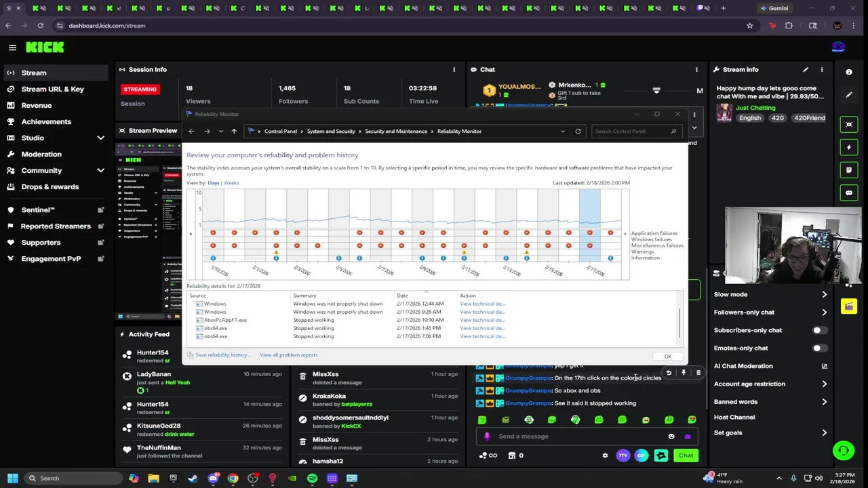868x488 pixels.
Task: Open Slow mode settings chevron
Action: [x=825, y=295]
